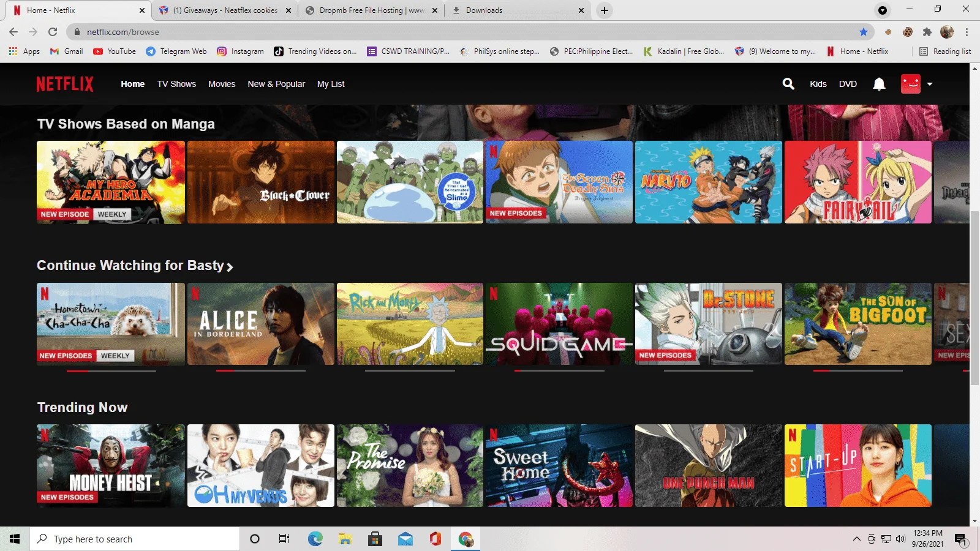Open The Promise thumbnail
The image size is (980, 551).
pos(410,466)
